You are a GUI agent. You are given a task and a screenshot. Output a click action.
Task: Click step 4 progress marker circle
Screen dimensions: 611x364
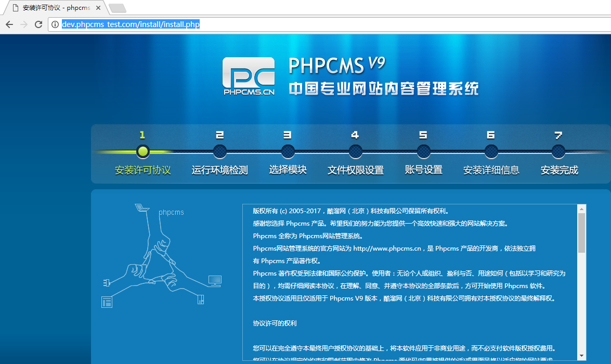point(355,151)
